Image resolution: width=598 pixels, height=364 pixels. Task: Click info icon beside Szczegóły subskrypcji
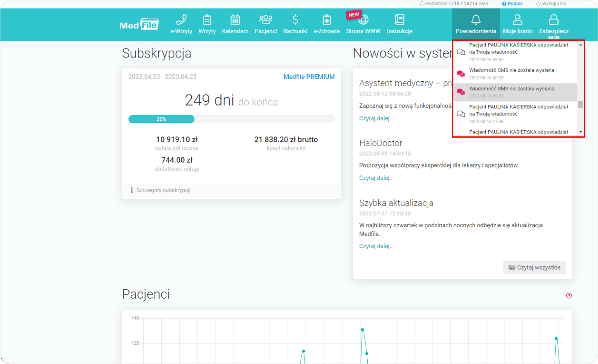tap(132, 190)
